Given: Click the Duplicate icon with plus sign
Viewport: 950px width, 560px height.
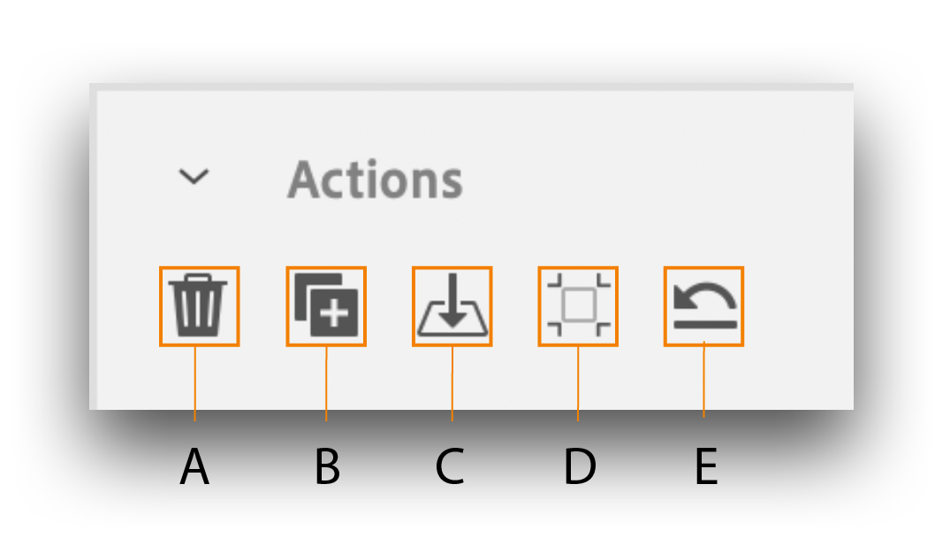Looking at the screenshot, I should tap(326, 306).
